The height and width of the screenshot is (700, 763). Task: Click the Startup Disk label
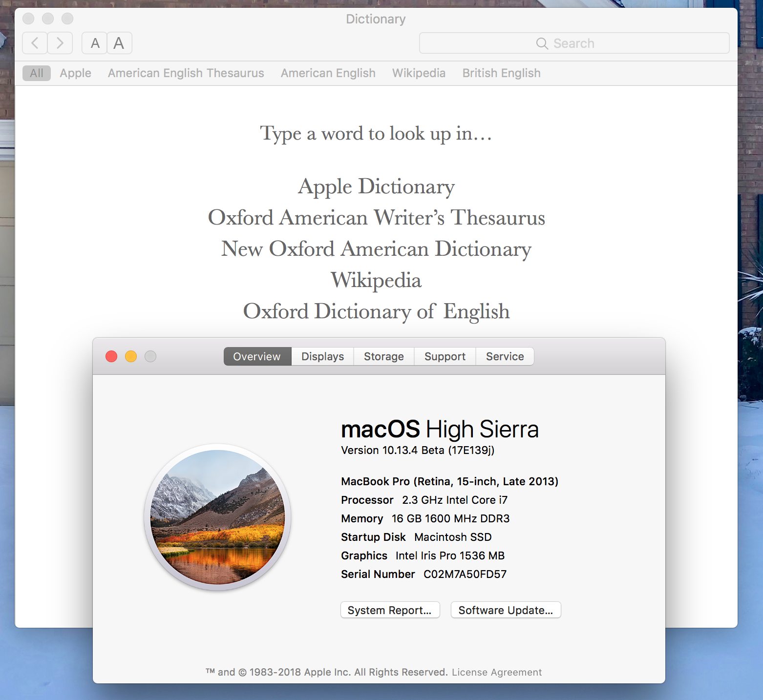(x=373, y=537)
